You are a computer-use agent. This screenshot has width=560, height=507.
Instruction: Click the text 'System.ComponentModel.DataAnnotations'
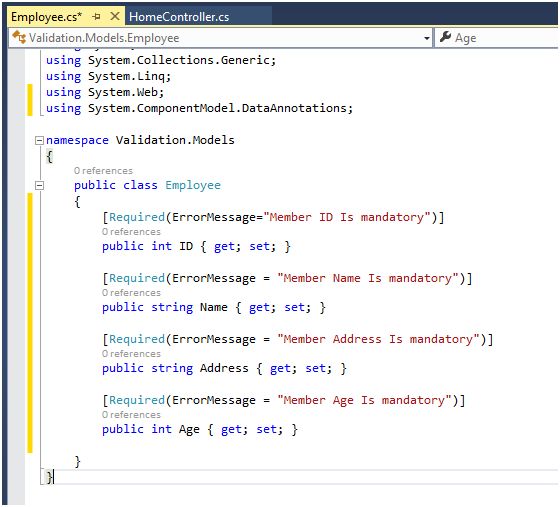tap(218, 108)
